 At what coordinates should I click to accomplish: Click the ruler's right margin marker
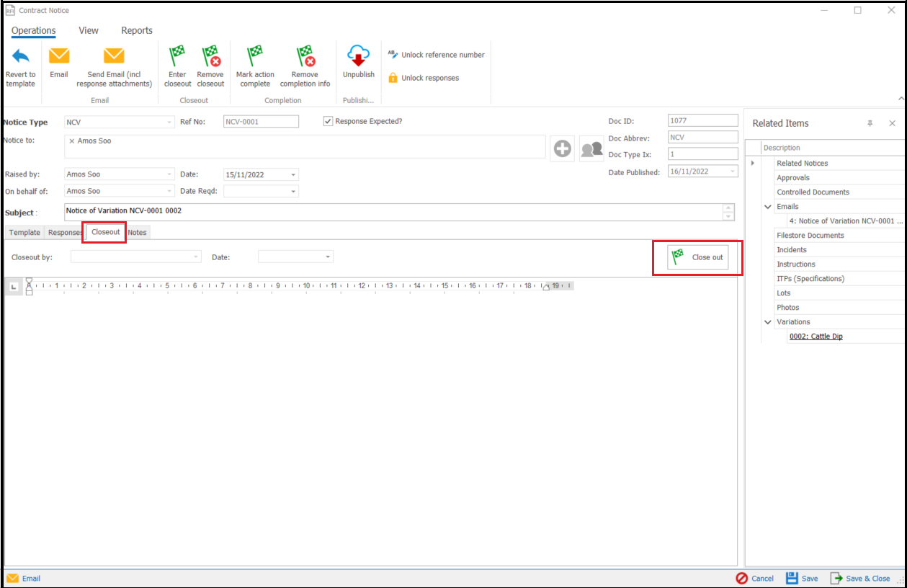click(x=546, y=287)
